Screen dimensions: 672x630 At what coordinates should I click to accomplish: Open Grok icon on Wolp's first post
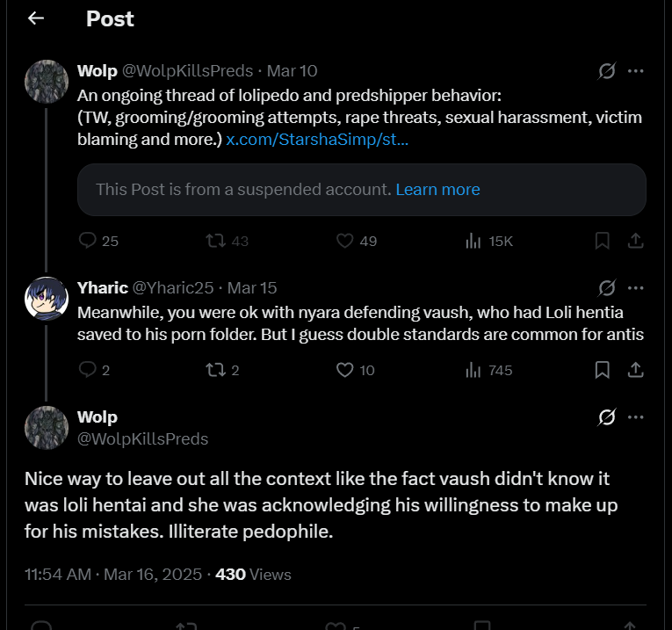(607, 71)
